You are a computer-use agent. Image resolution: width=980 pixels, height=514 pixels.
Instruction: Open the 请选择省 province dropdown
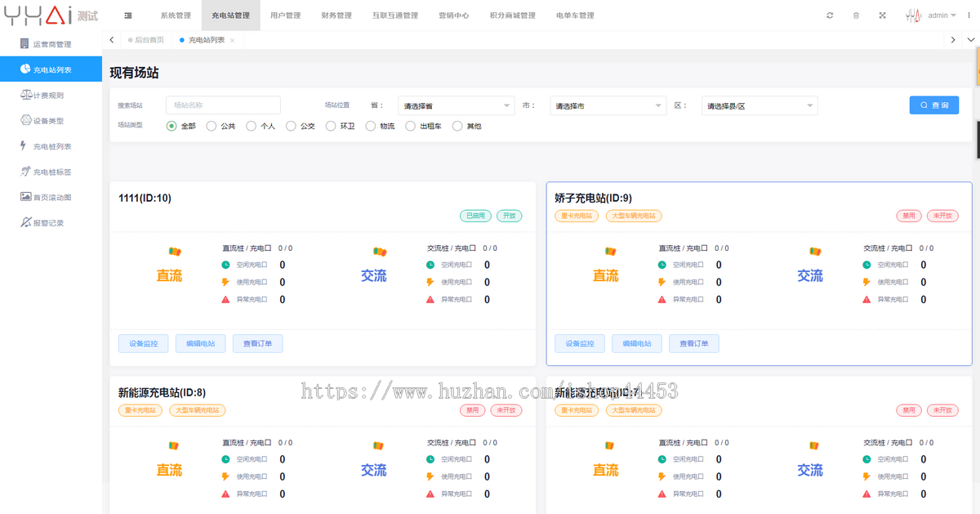click(456, 105)
